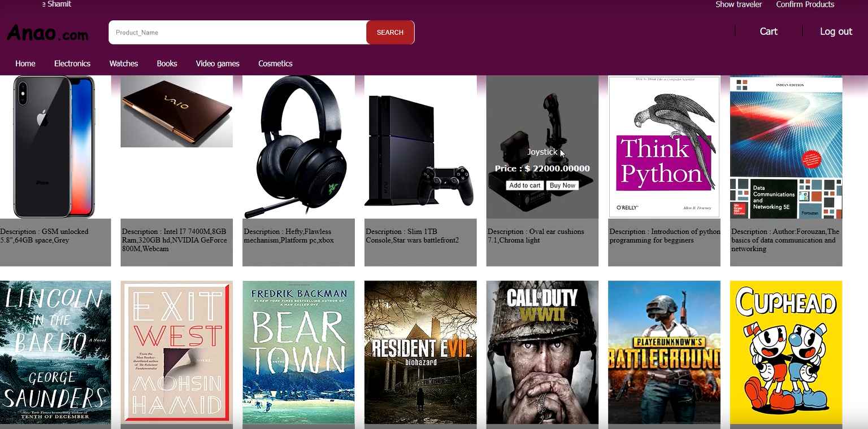Focus the Product_Name search field
The image size is (868, 429).
tap(237, 32)
